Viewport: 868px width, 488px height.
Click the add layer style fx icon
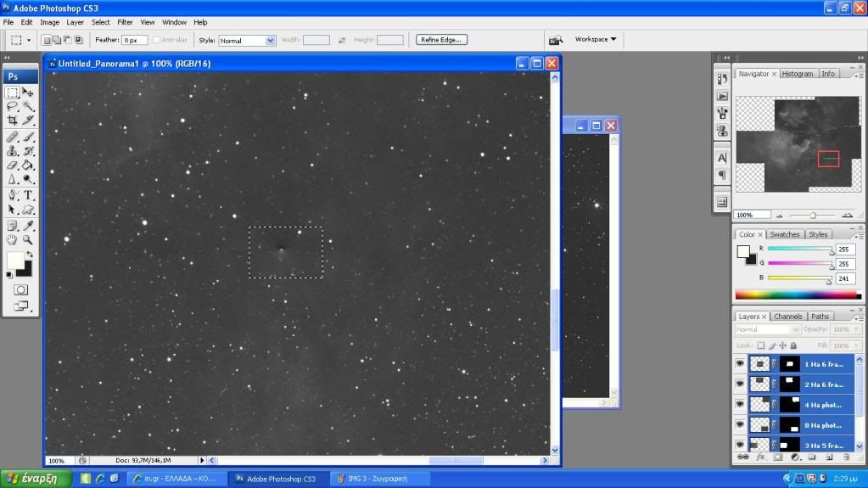pyautogui.click(x=760, y=457)
